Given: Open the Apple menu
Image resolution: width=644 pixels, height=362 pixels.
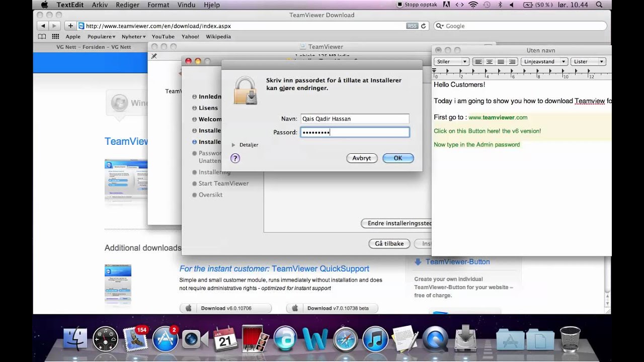Looking at the screenshot, I should pos(44,5).
